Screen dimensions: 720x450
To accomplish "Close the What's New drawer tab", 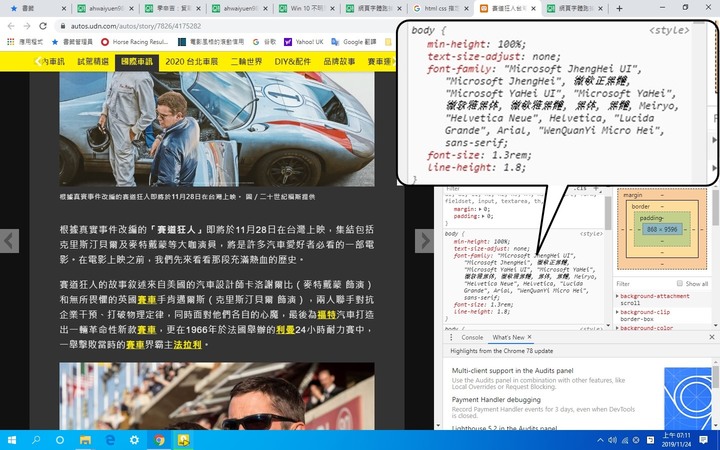I will (529, 337).
